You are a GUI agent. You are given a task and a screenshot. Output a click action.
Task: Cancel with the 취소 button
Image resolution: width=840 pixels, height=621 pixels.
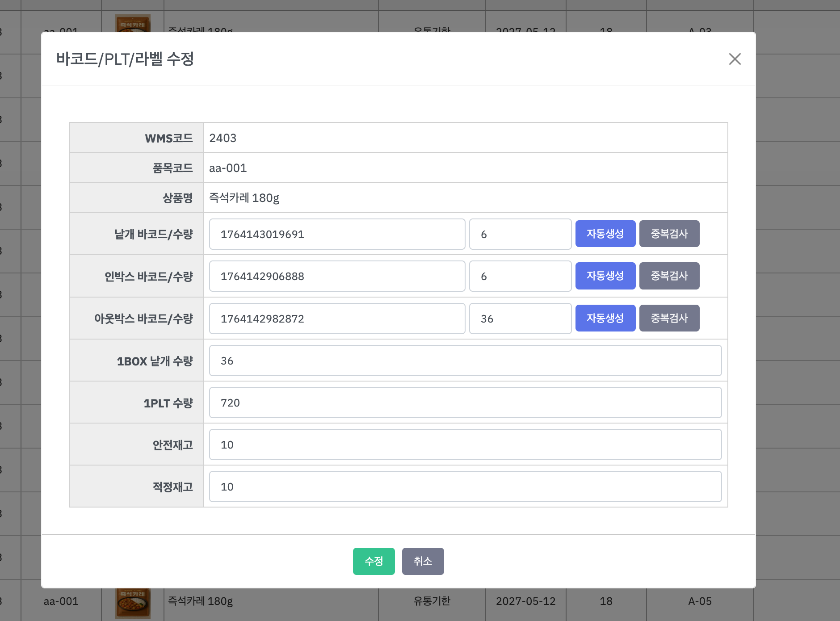point(423,561)
